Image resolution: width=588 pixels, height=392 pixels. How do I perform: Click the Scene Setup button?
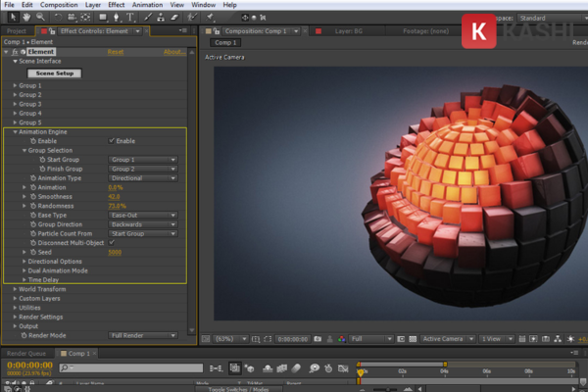coord(55,73)
